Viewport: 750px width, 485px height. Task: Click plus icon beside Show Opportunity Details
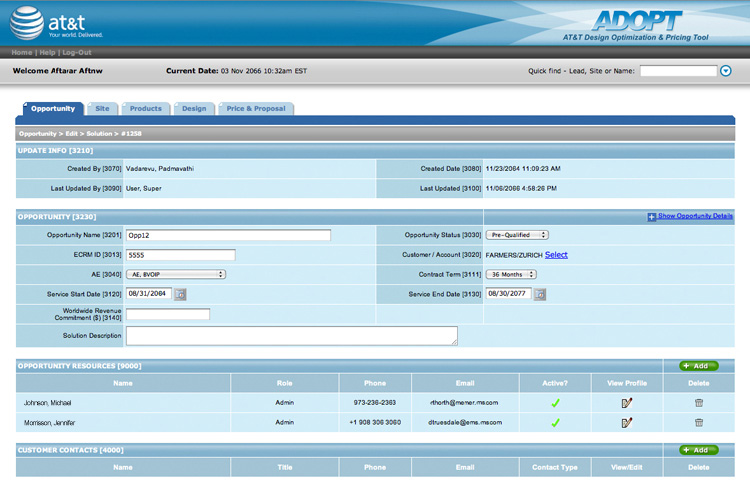click(x=651, y=217)
